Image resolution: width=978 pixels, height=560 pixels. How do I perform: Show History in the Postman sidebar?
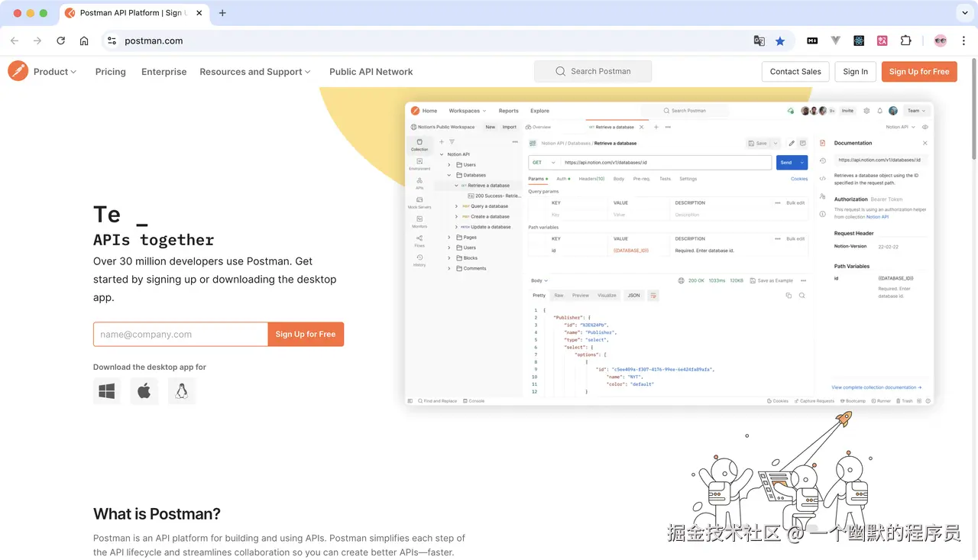pos(419,257)
